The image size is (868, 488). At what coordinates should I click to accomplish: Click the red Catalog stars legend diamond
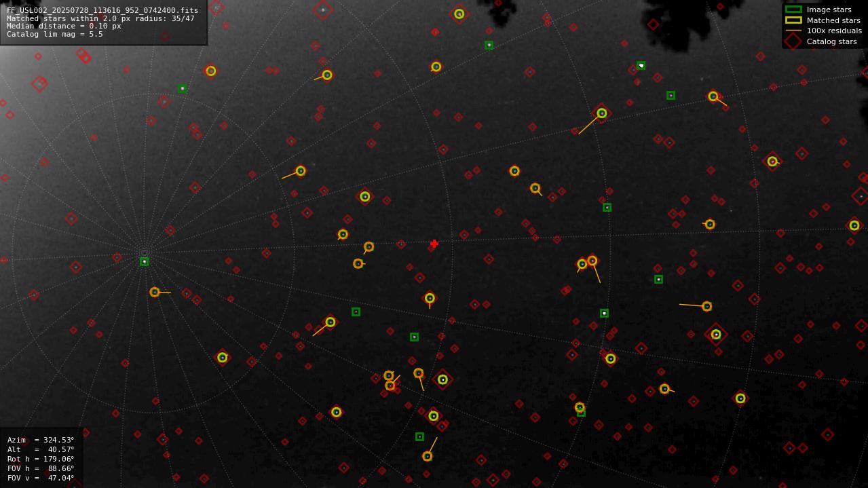pos(793,41)
